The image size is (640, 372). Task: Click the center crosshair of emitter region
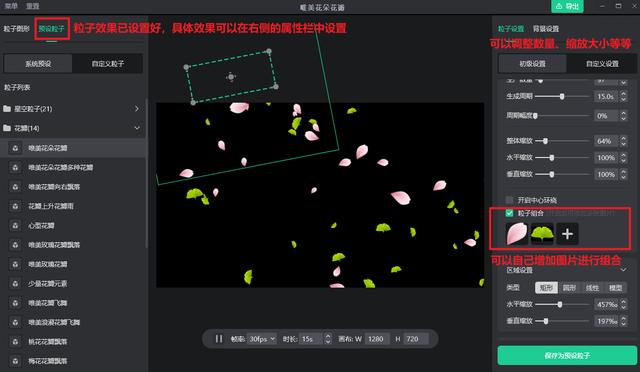[x=231, y=77]
